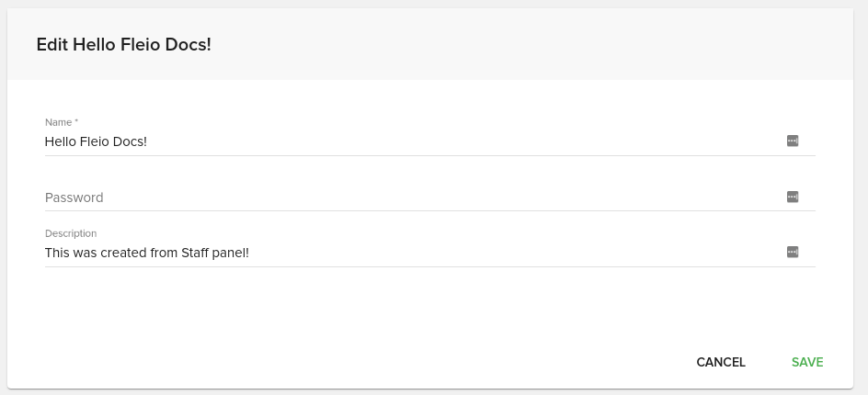The width and height of the screenshot is (868, 395).
Task: Click the autofill icon in the Description field
Action: point(793,252)
